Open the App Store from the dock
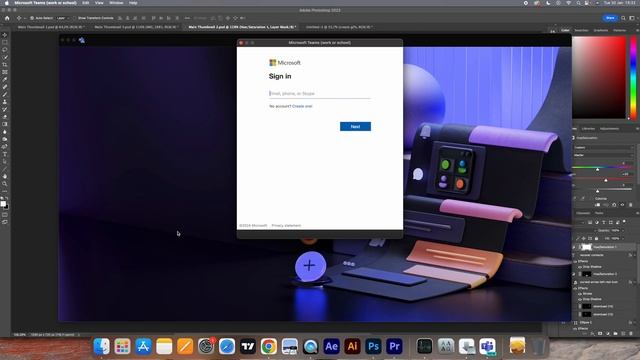This screenshot has width=640, height=360. click(x=143, y=347)
